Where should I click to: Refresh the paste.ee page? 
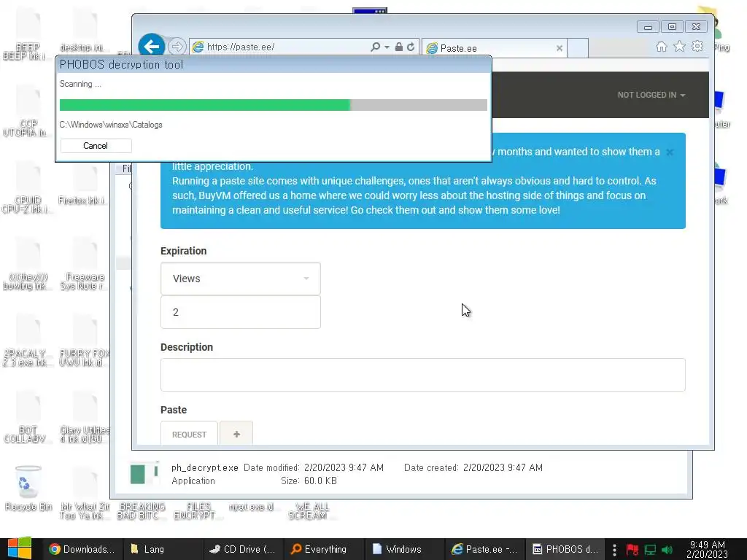411,47
